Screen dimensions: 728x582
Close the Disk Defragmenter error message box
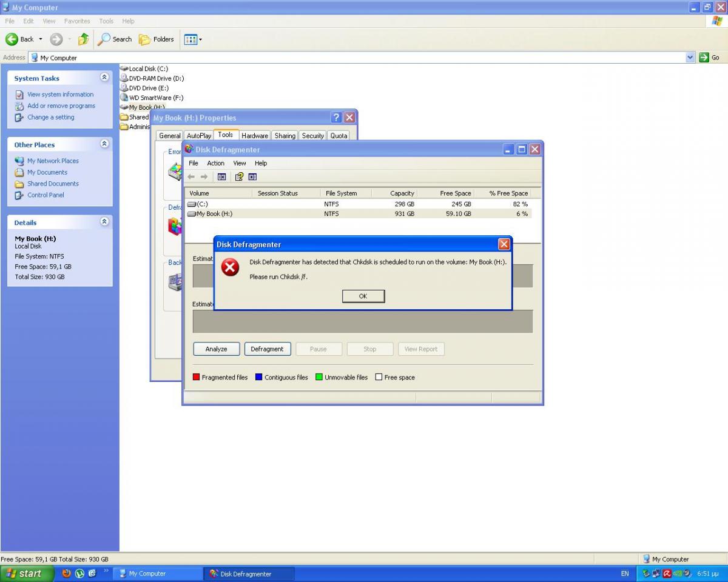point(504,244)
